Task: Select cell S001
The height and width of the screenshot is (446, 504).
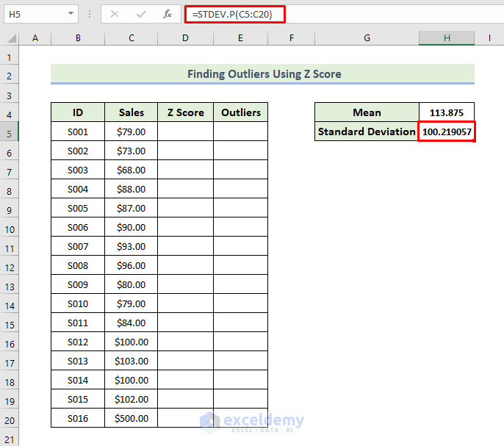Action: click(78, 132)
